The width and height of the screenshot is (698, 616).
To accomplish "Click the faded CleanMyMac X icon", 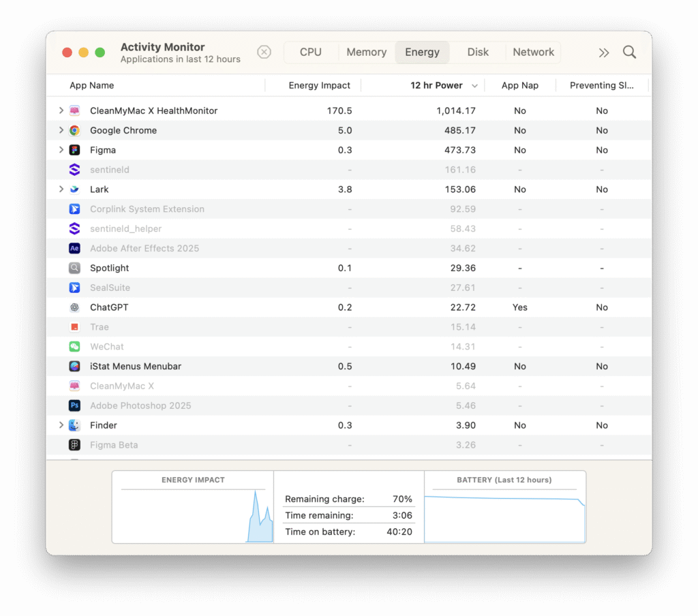I will point(74,386).
